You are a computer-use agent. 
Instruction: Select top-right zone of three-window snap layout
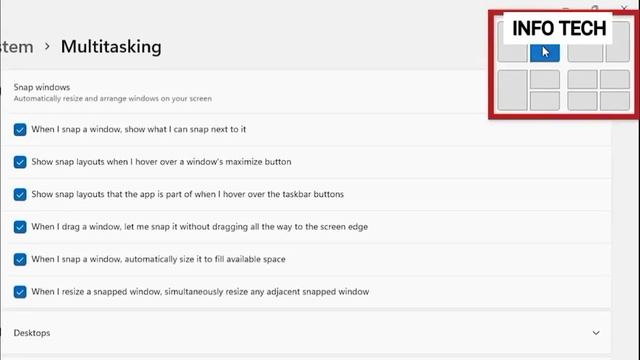pos(545,79)
